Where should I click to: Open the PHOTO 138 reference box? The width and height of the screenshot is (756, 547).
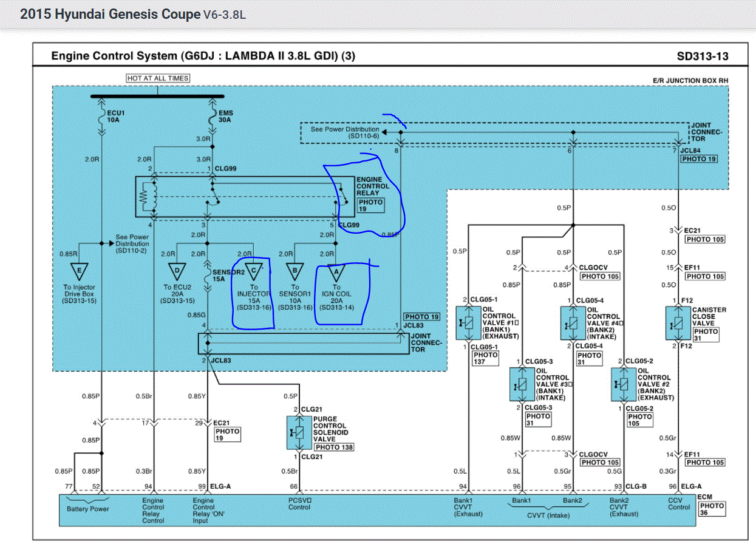(333, 447)
